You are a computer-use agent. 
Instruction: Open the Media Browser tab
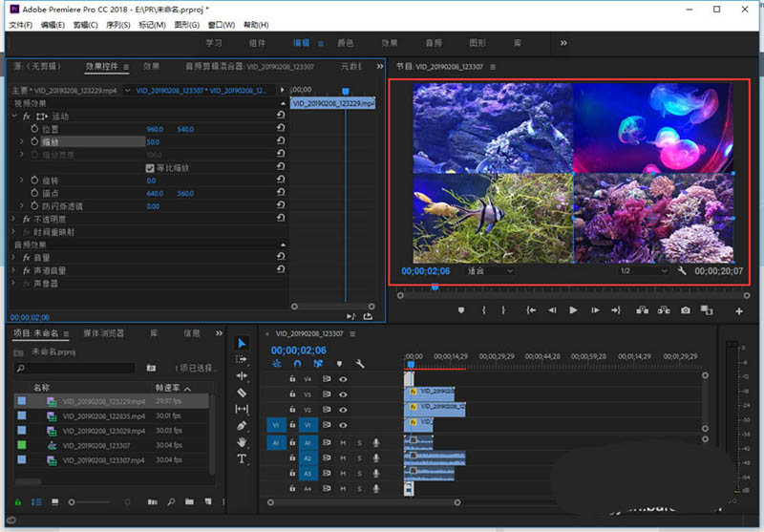point(103,333)
